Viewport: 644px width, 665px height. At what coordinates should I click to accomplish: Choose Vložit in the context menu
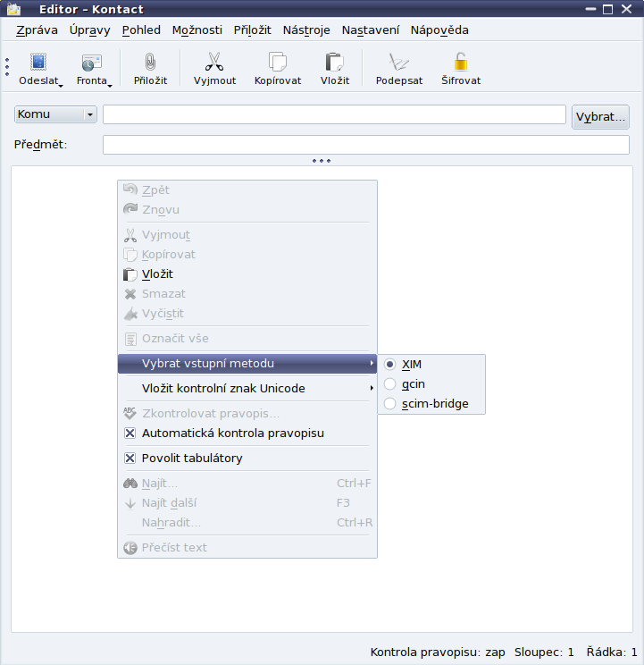247,274
